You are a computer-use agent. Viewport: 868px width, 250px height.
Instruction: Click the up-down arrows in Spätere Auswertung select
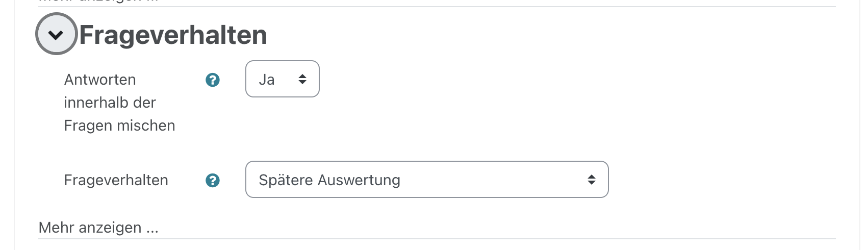591,180
